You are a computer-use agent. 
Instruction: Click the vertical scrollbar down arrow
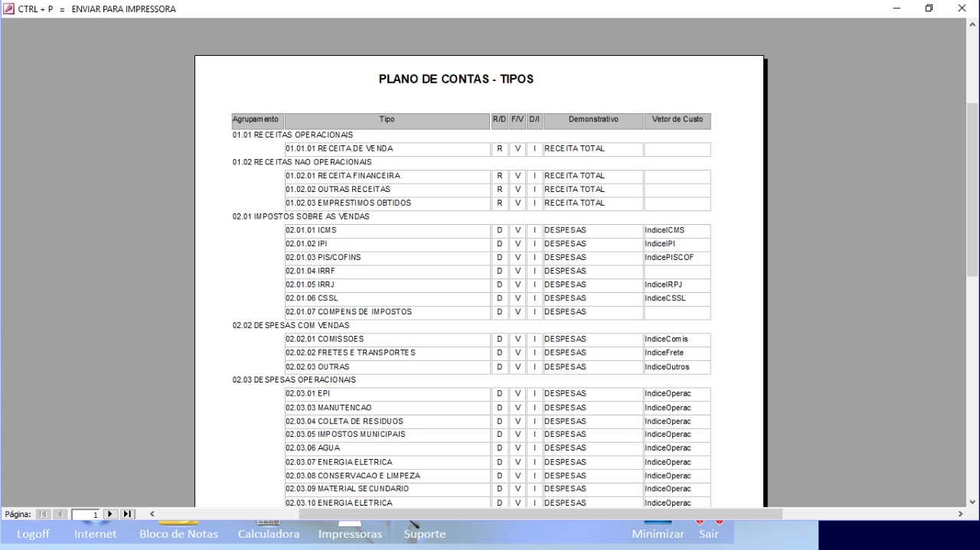click(x=973, y=502)
